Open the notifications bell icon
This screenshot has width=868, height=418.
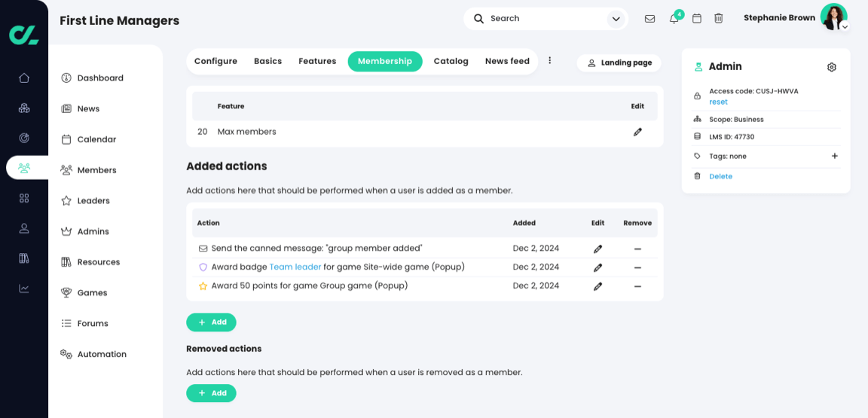[x=674, y=19]
